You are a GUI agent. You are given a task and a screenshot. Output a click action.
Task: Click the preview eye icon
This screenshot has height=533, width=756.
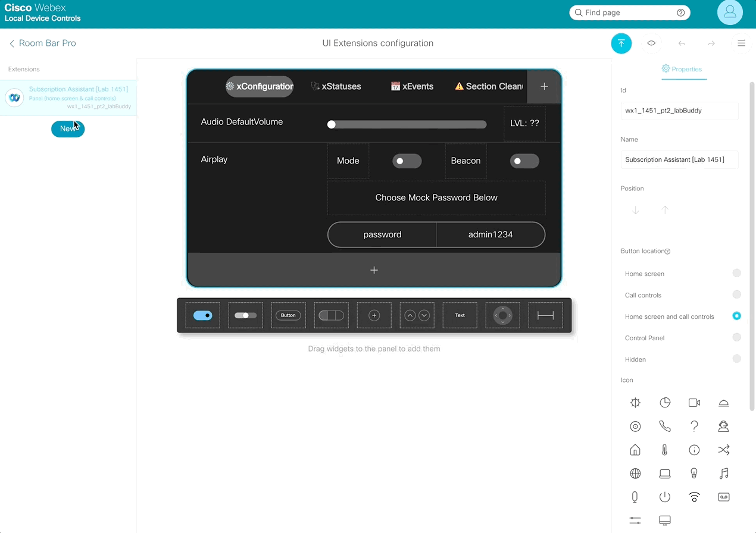tap(651, 43)
